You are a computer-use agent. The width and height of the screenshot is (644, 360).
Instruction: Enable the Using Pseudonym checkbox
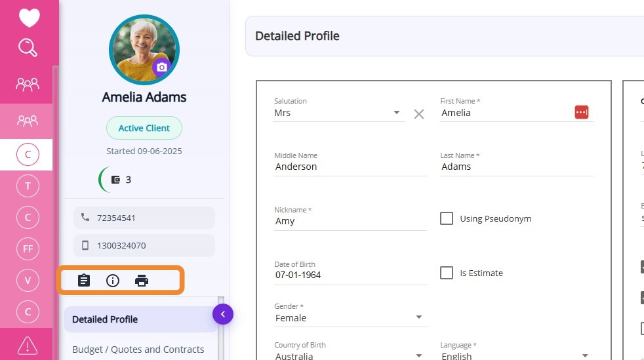(x=447, y=218)
